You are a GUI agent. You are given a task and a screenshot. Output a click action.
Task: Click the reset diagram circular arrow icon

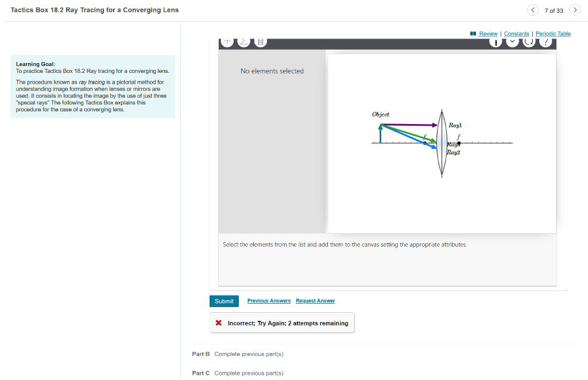[529, 41]
